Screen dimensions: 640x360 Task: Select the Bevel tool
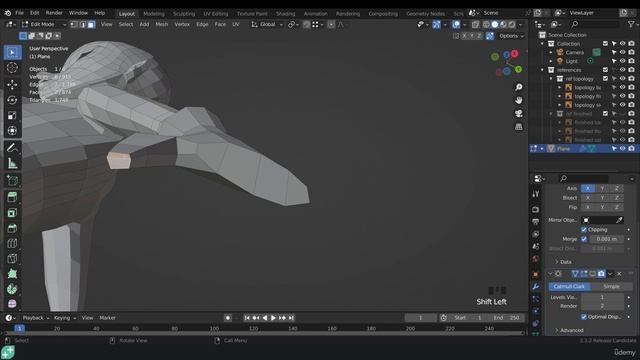click(12, 228)
